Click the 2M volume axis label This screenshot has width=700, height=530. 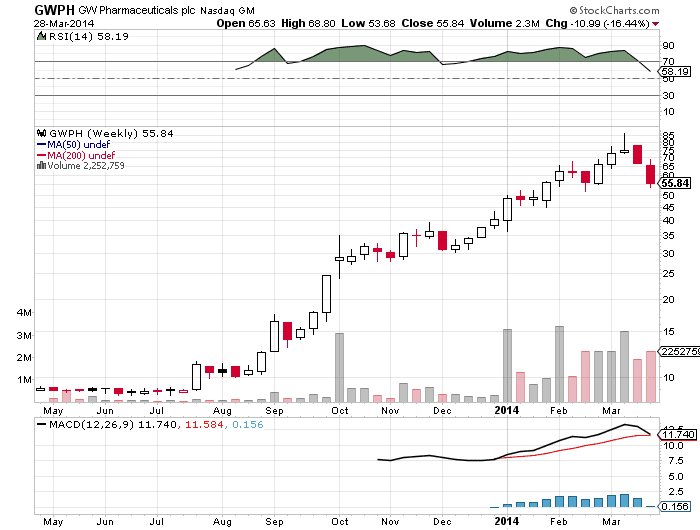click(x=24, y=357)
